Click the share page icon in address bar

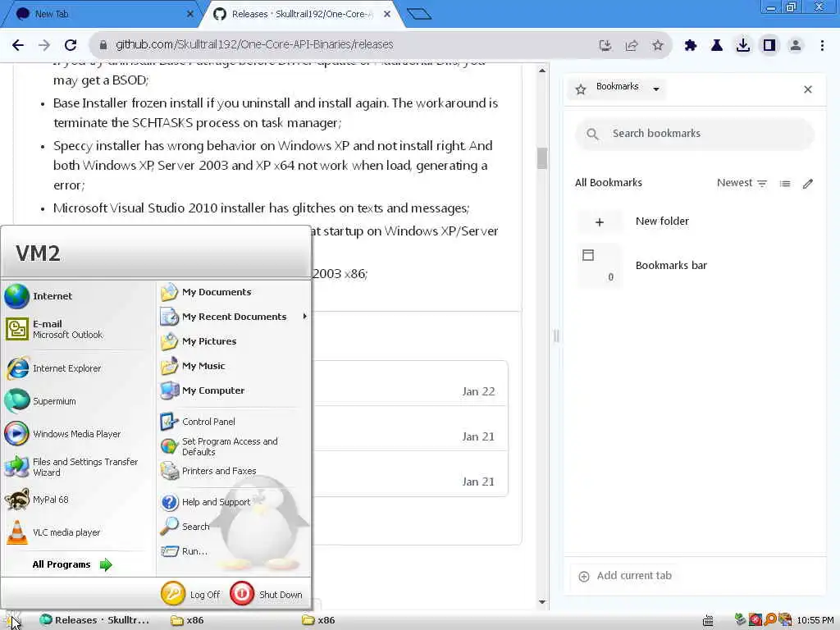point(632,46)
